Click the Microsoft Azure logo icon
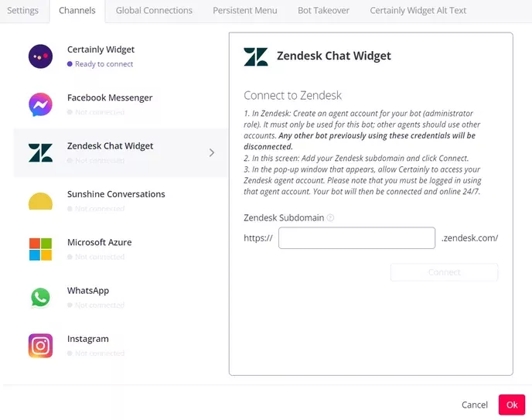 [x=40, y=249]
